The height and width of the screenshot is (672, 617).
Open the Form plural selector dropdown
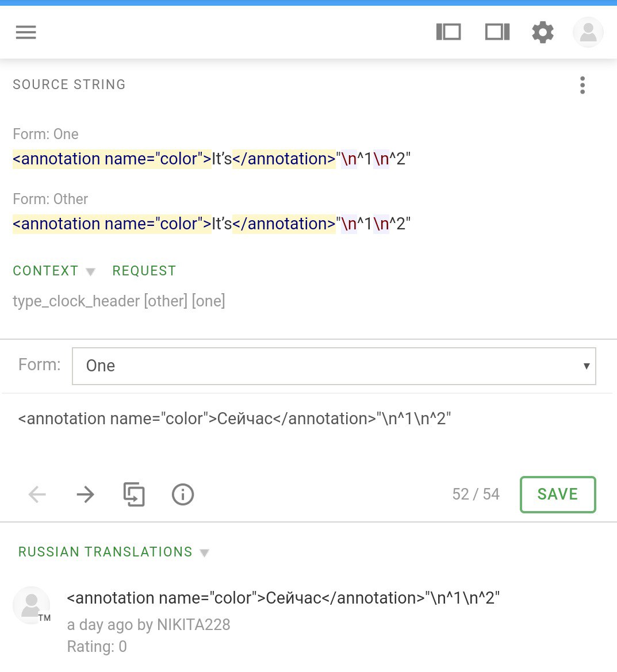334,366
